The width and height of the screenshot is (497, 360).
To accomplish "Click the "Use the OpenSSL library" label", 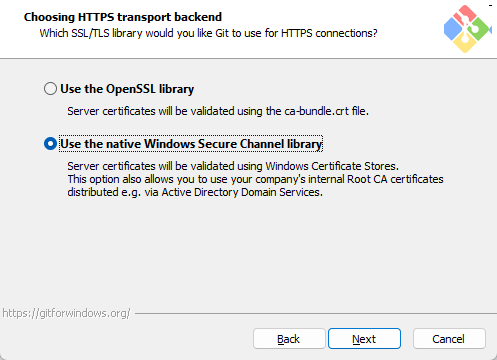I will (127, 89).
